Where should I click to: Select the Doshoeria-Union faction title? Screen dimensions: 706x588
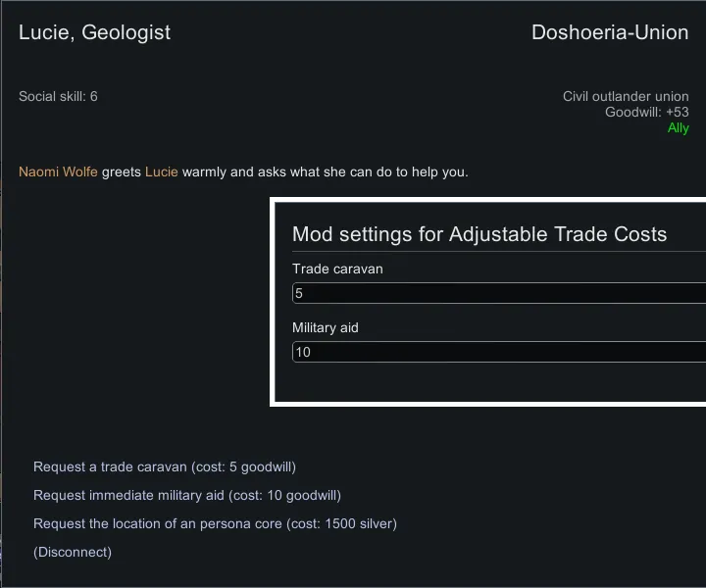click(x=609, y=32)
